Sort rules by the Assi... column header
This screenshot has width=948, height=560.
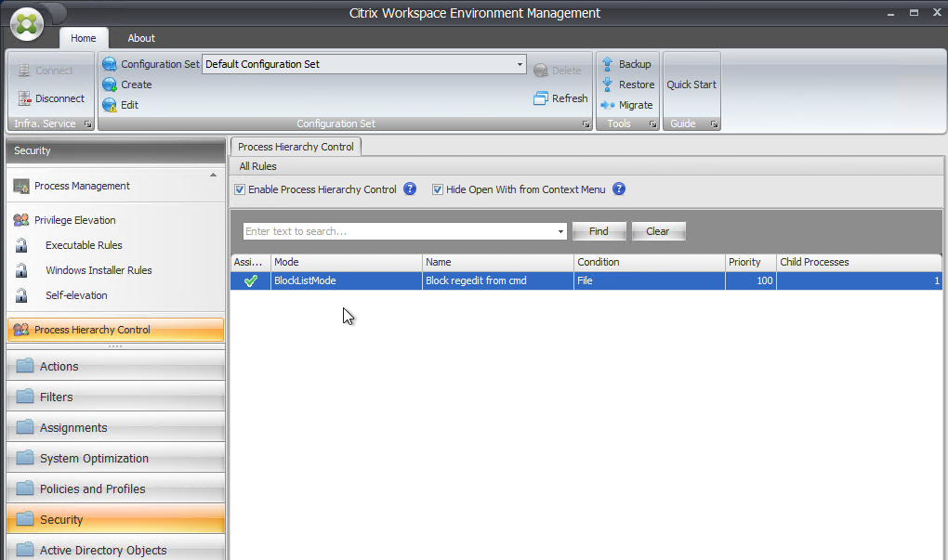click(x=250, y=262)
